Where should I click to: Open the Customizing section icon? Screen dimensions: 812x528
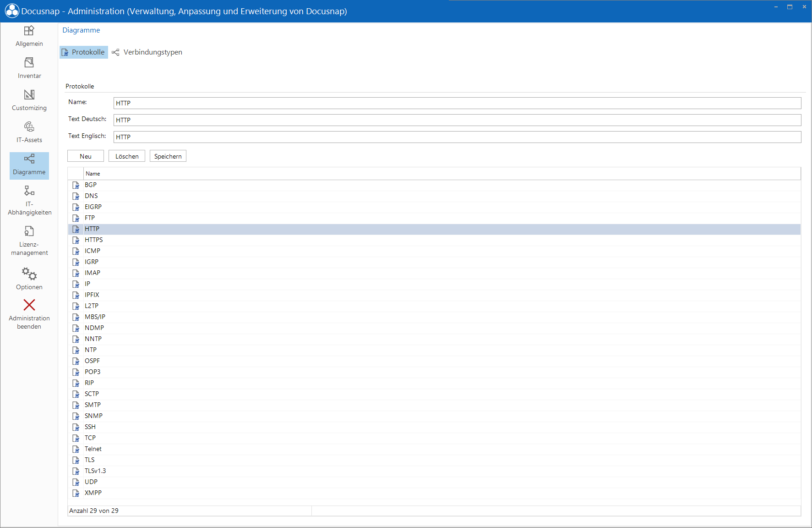pyautogui.click(x=29, y=94)
